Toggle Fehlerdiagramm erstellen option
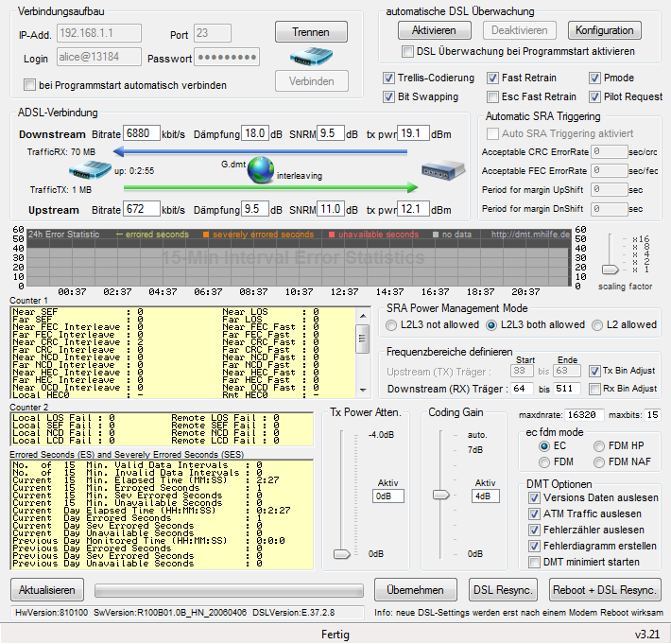The image size is (671, 644). click(x=534, y=546)
